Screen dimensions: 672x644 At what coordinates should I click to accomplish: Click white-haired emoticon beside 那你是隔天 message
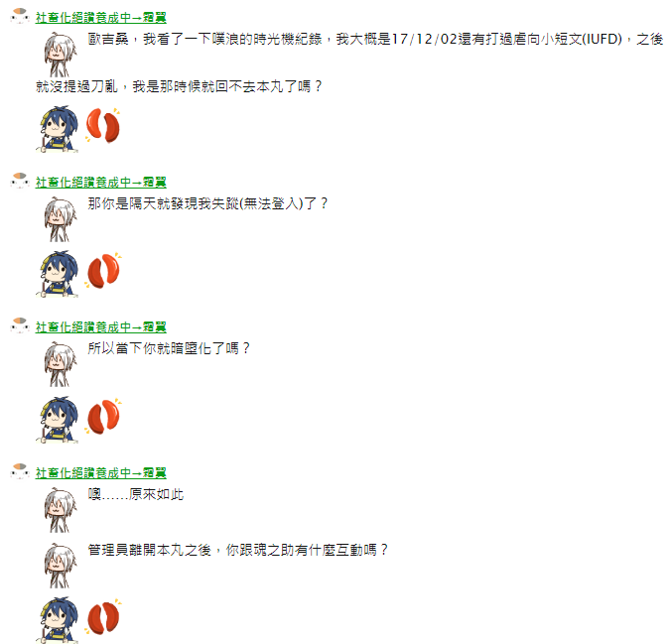61,219
